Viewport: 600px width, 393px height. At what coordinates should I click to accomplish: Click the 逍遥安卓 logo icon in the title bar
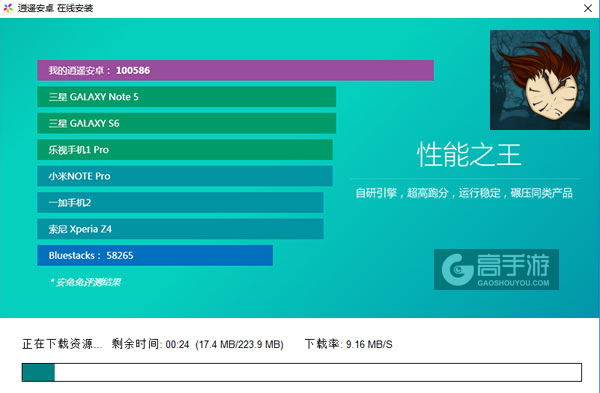[8, 8]
